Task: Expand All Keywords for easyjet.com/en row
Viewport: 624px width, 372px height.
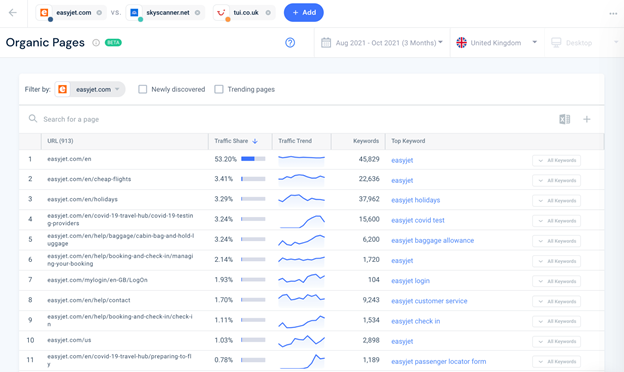Action: pyautogui.click(x=556, y=160)
